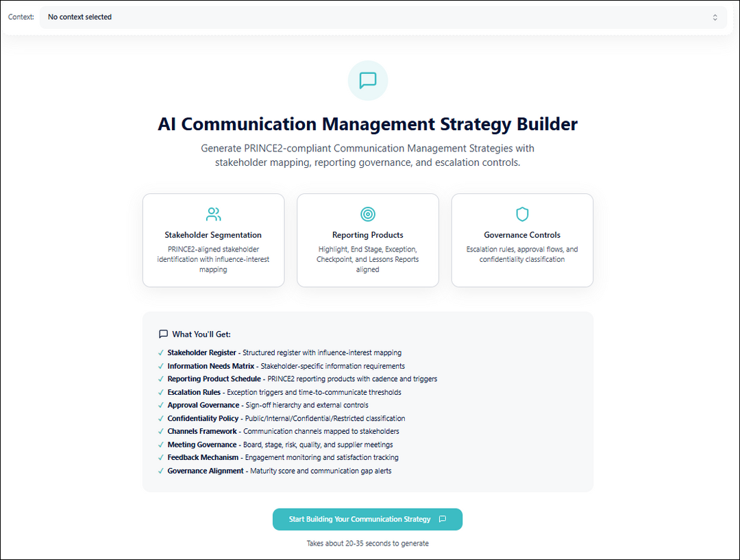The width and height of the screenshot is (740, 560).
Task: Click the 'Feedback Mechanism' list item text
Action: point(283,458)
